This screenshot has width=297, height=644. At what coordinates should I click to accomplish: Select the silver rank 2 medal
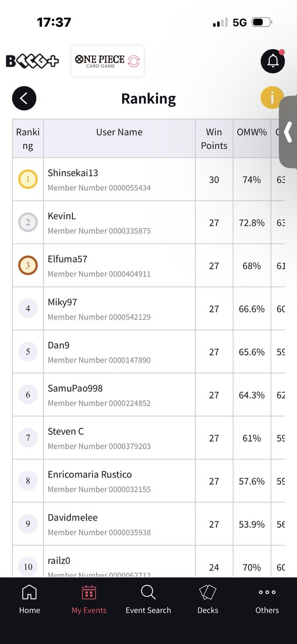click(x=28, y=222)
